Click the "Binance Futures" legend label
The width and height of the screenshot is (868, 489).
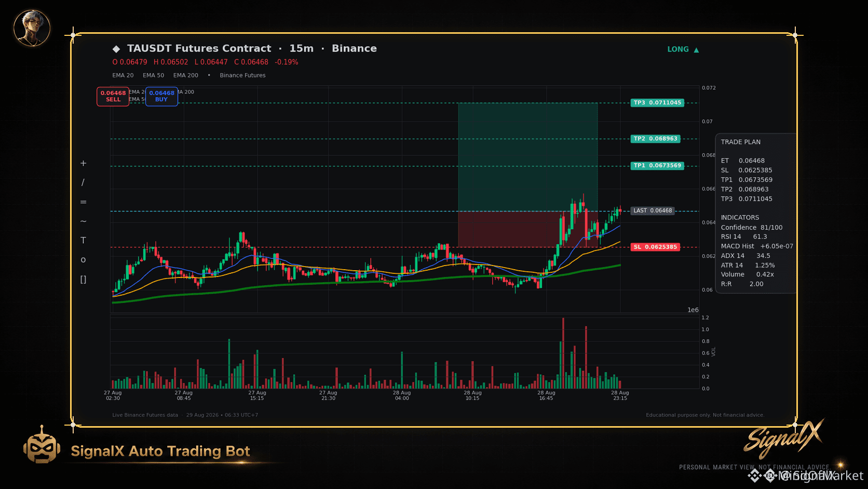pyautogui.click(x=242, y=75)
